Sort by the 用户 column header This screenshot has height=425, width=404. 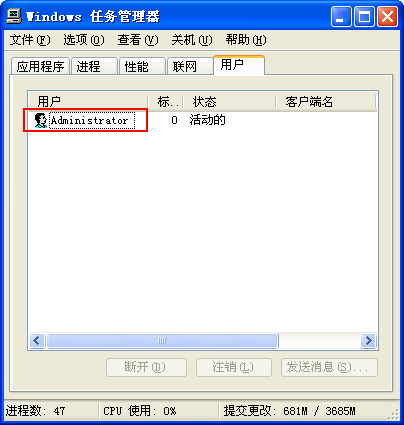88,101
